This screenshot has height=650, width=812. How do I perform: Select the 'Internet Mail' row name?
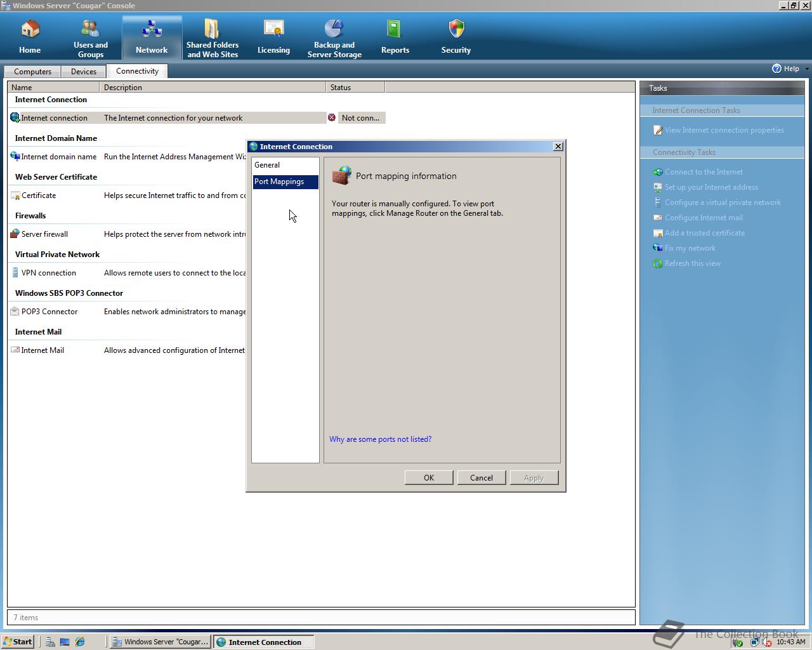pyautogui.click(x=43, y=350)
